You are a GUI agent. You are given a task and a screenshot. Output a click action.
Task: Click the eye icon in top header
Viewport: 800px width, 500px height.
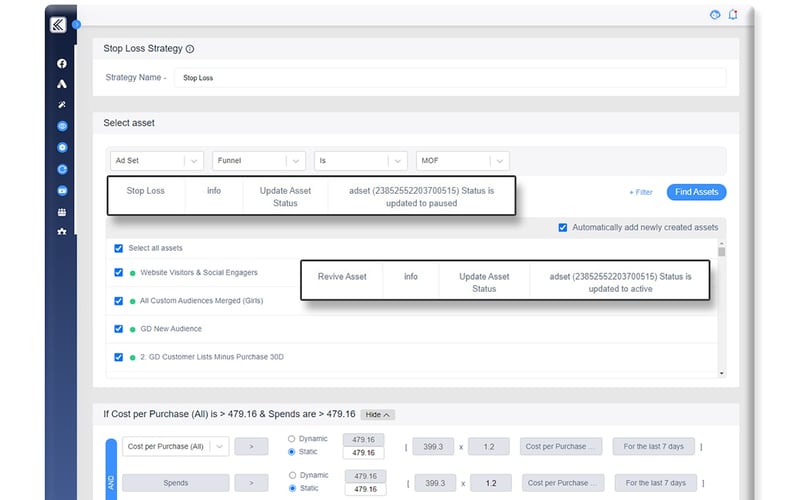click(715, 15)
